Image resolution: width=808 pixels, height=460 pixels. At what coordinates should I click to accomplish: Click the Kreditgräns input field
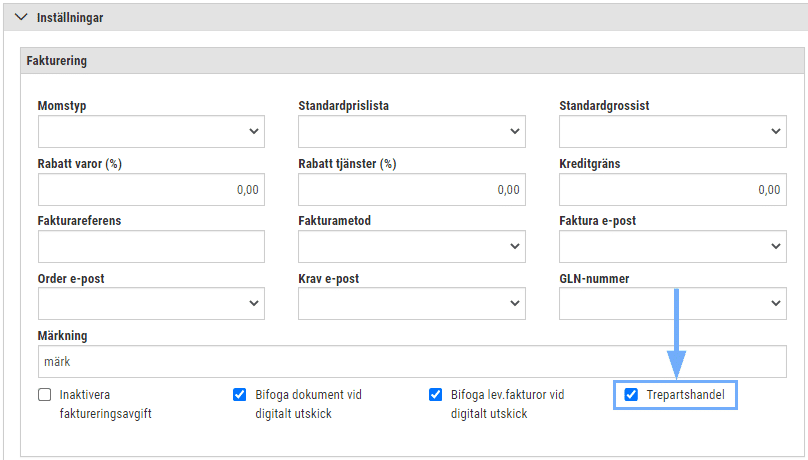673,190
